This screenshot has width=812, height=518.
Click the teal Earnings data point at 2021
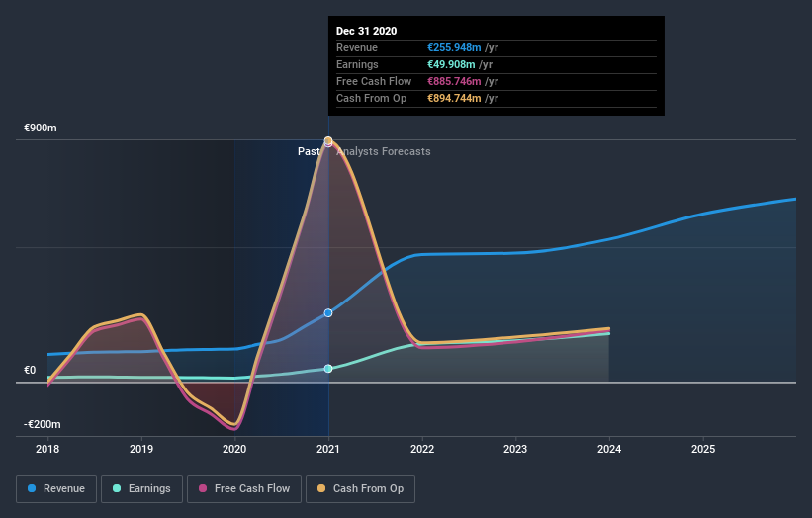click(x=328, y=369)
